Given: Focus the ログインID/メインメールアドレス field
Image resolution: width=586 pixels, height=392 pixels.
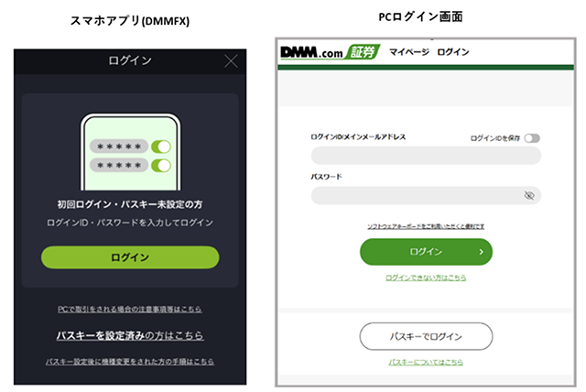Looking at the screenshot, I should 426,156.
